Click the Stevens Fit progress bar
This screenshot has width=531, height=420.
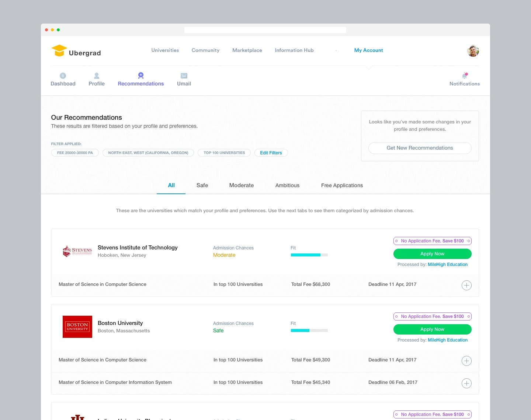[309, 255]
